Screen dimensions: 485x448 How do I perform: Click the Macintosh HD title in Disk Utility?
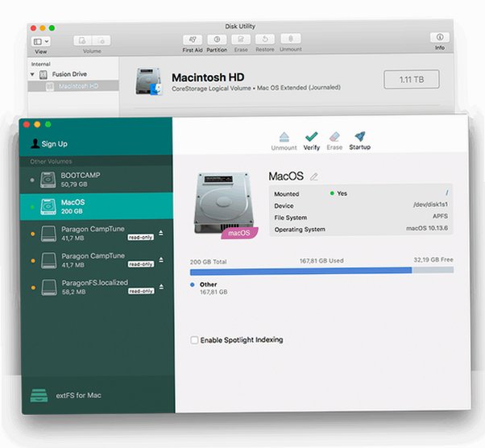208,77
